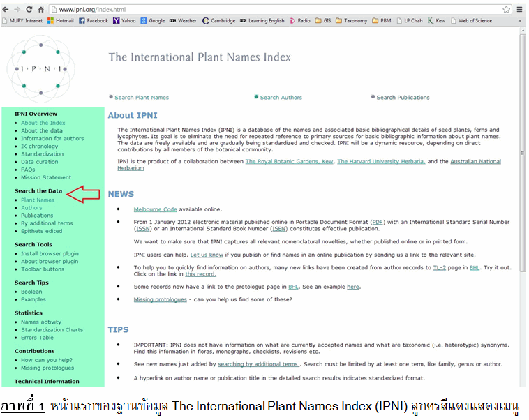Open Search Publications in the top navigation
529x420 pixels.
click(403, 98)
